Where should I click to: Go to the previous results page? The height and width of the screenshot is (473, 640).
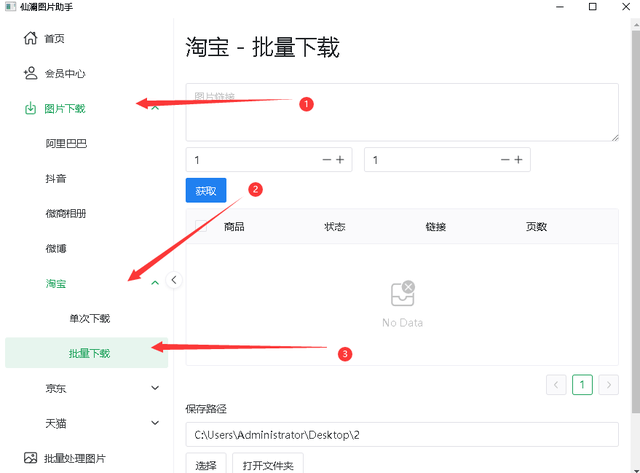pos(557,385)
